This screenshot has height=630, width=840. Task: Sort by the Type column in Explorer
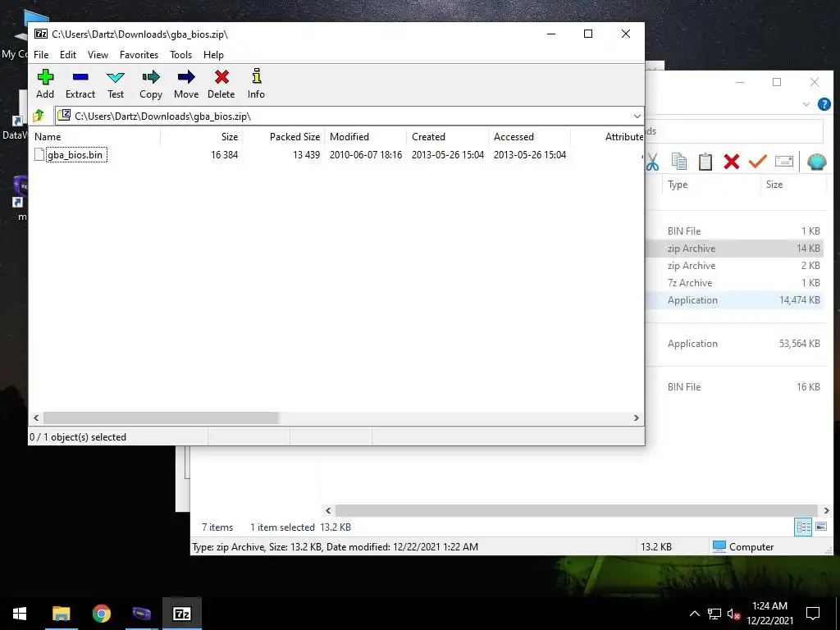(x=710, y=185)
